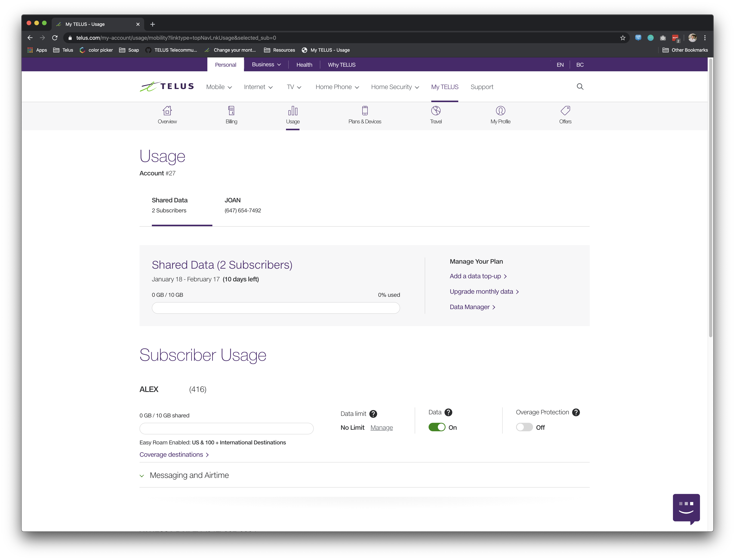Viewport: 735px width, 560px height.
Task: Change language via EN
Action: (x=560, y=65)
